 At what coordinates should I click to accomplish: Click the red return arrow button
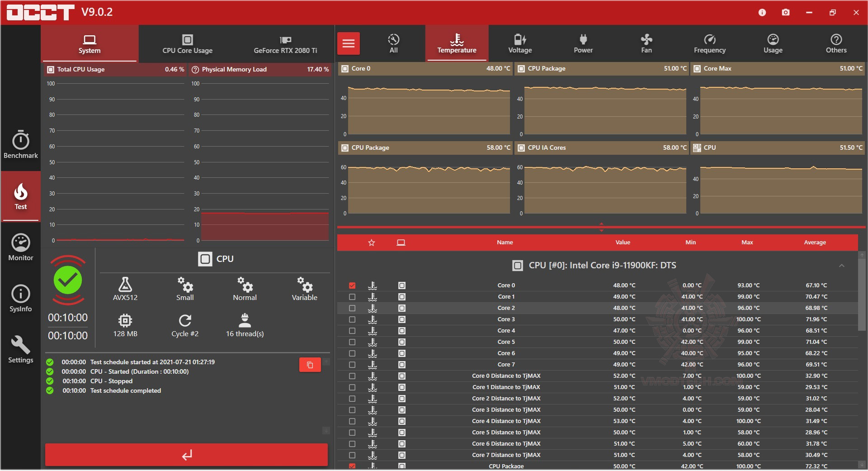coord(186,455)
